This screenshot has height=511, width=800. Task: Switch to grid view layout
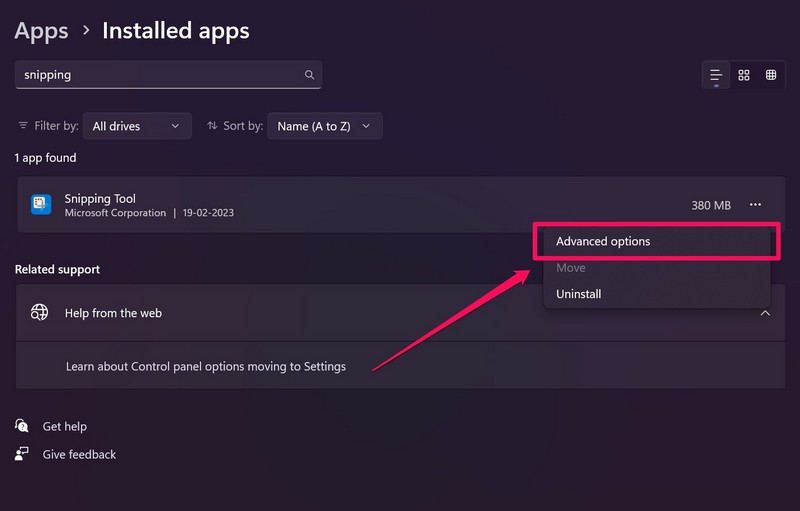(x=744, y=75)
